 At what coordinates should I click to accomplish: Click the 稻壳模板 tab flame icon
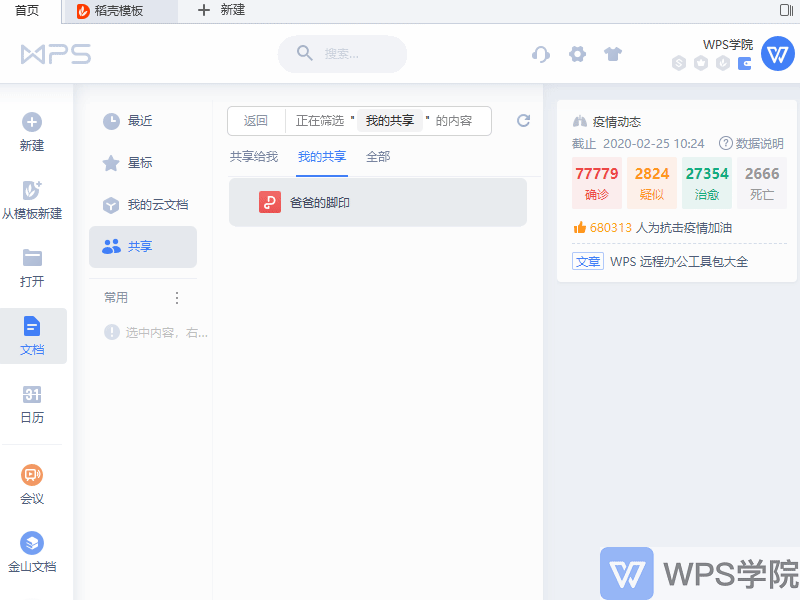pos(83,11)
